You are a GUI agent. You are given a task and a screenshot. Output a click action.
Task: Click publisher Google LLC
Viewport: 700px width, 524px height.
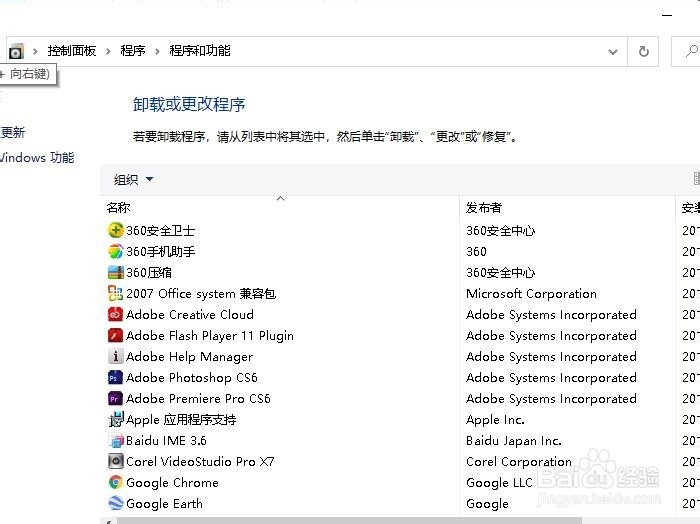(499, 482)
